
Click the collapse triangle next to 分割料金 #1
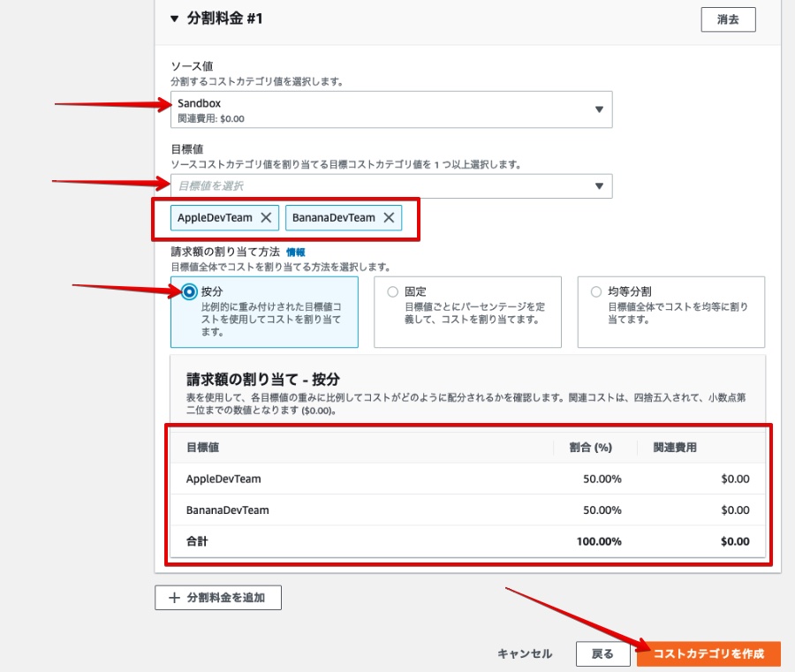[x=172, y=17]
